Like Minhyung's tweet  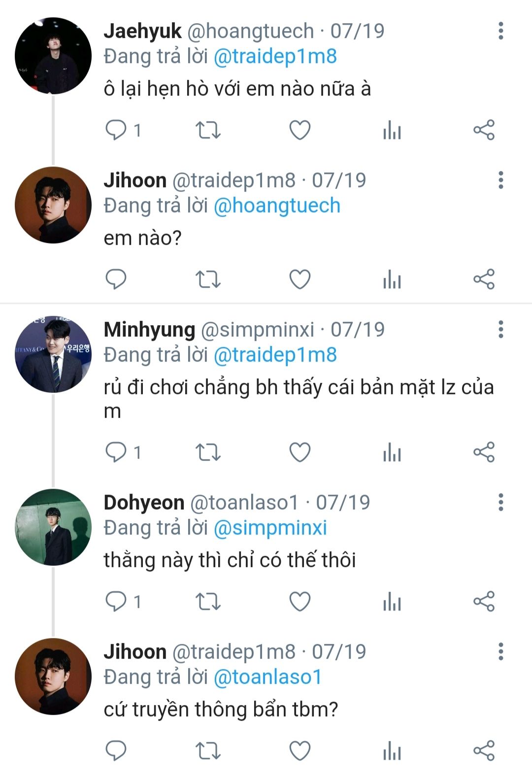pos(299,452)
